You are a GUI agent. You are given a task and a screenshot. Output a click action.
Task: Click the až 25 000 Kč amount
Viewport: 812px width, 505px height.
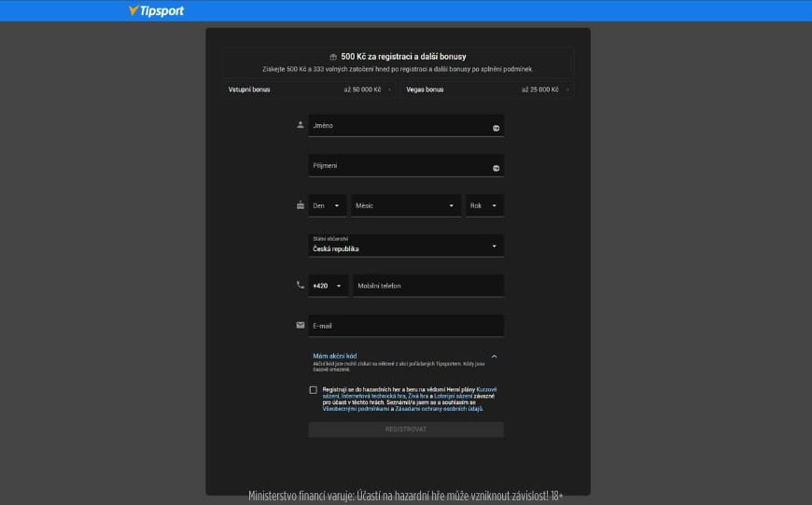540,90
